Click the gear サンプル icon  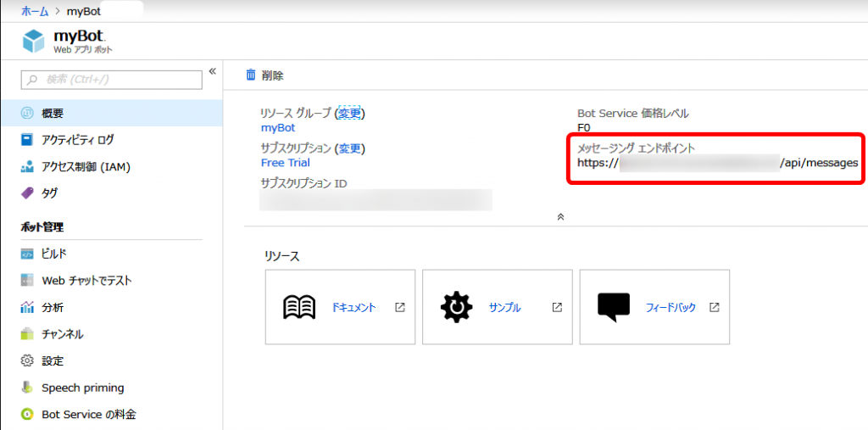click(457, 307)
